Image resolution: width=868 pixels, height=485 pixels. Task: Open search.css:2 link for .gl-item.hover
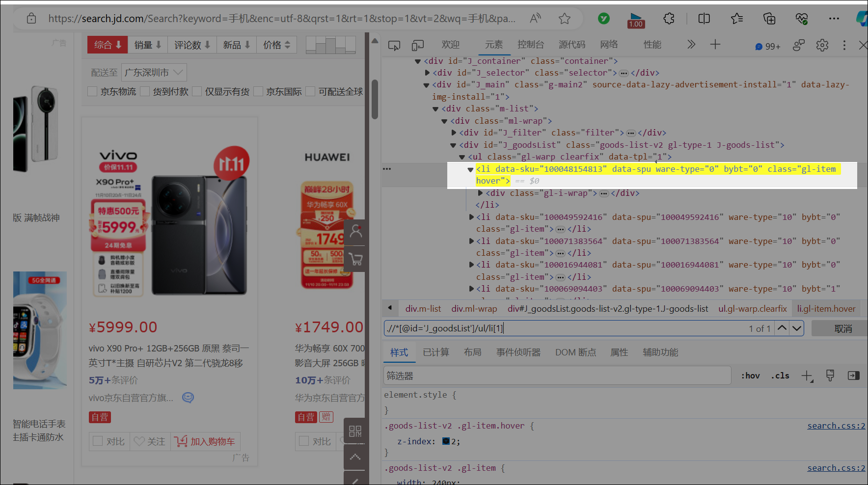coord(836,426)
